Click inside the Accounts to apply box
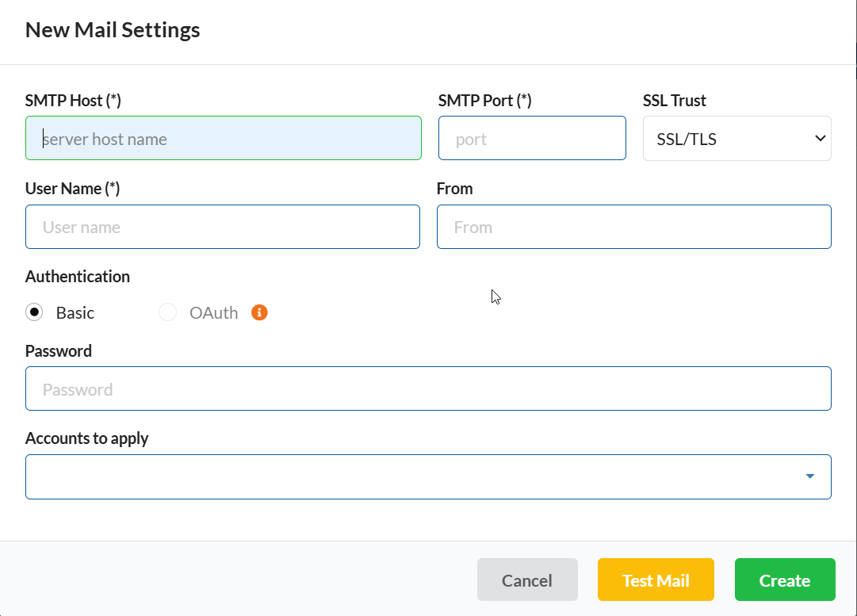 (412, 476)
